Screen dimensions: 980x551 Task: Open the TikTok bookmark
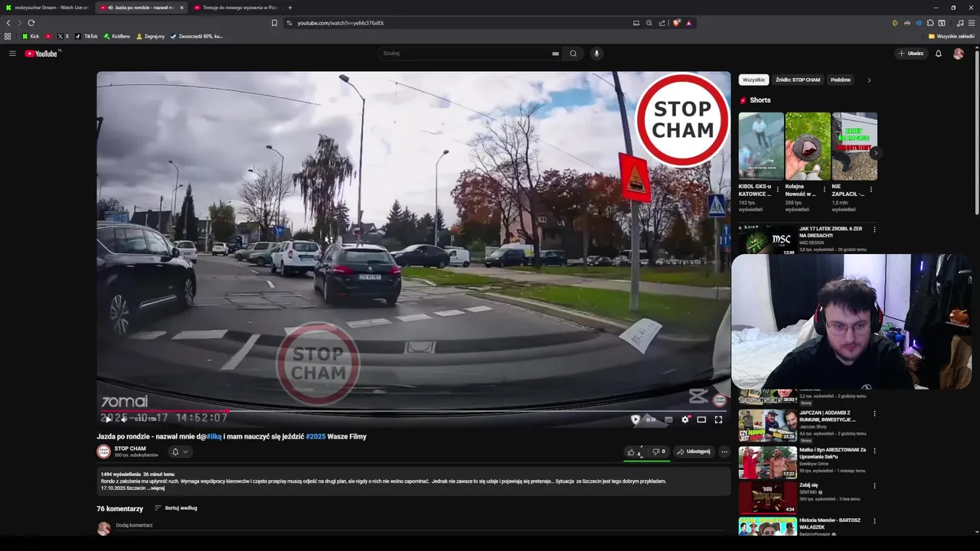[87, 36]
